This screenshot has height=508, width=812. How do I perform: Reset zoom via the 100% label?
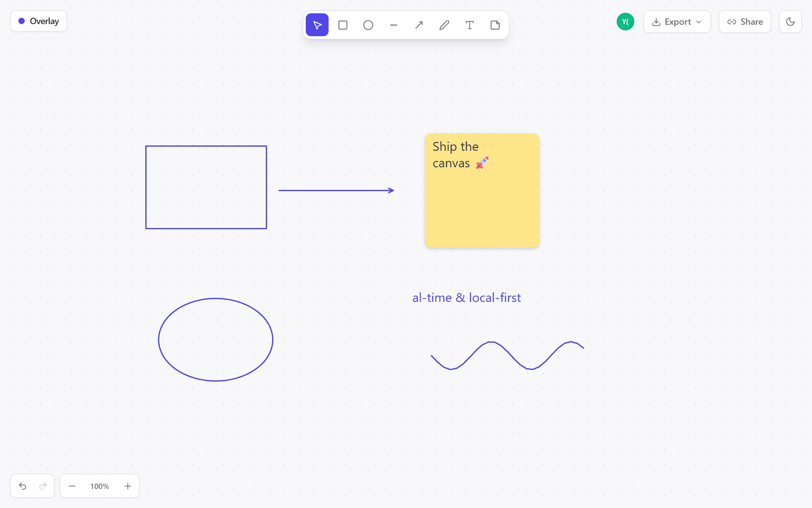pos(100,486)
